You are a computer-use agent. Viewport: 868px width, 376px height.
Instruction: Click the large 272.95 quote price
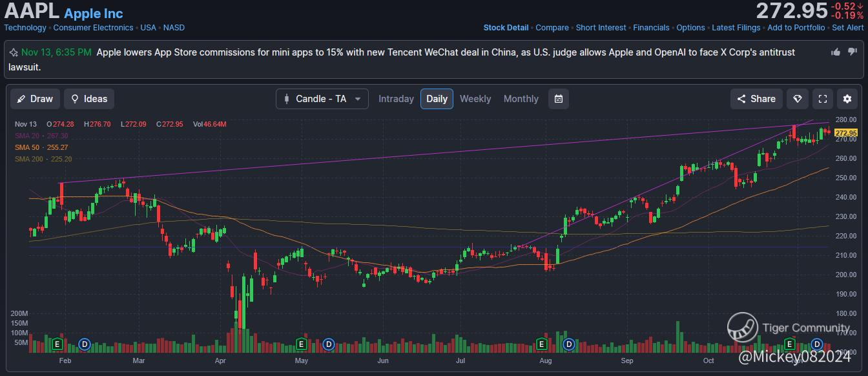coord(792,11)
